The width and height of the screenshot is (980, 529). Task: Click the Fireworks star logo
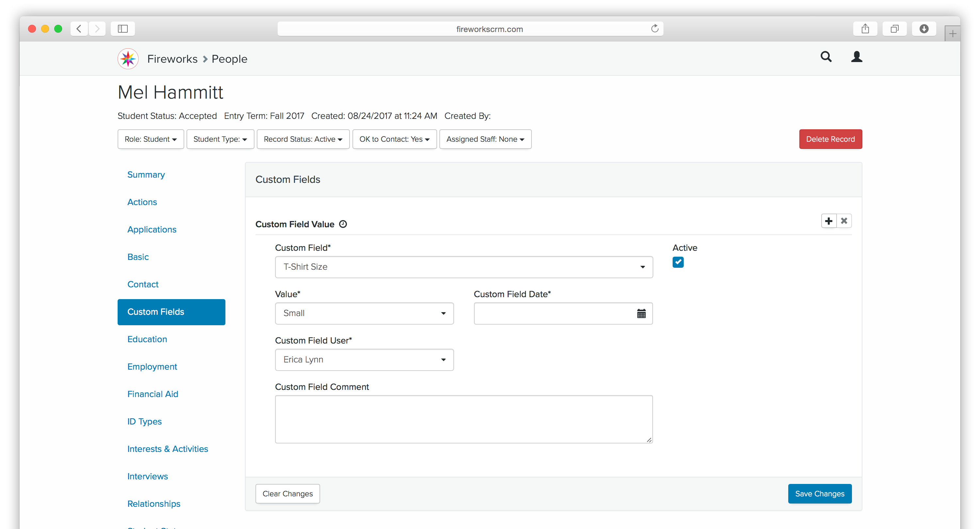128,59
